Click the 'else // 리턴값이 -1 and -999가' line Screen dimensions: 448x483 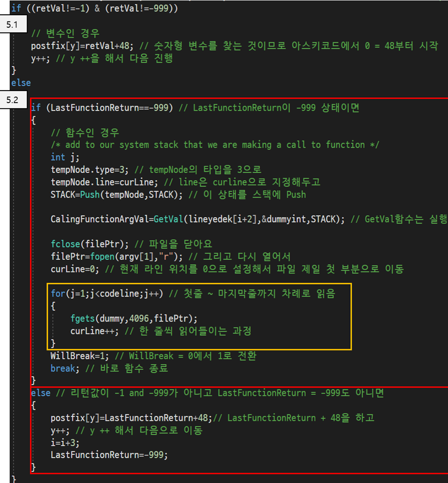207,393
